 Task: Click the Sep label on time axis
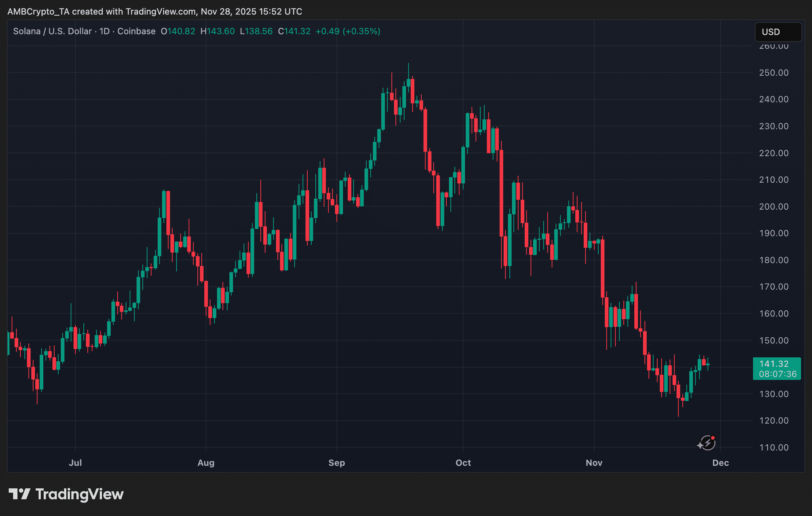pyautogui.click(x=336, y=463)
